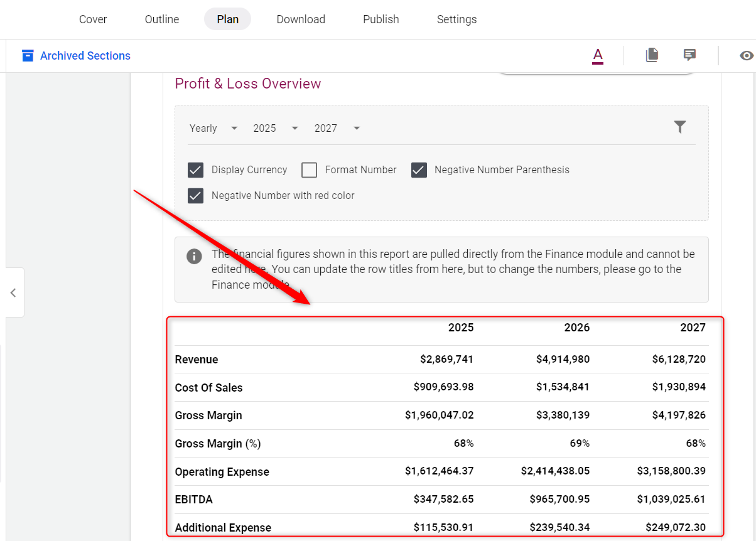Click the $1,960,047.02 gross margin value

[x=440, y=415]
